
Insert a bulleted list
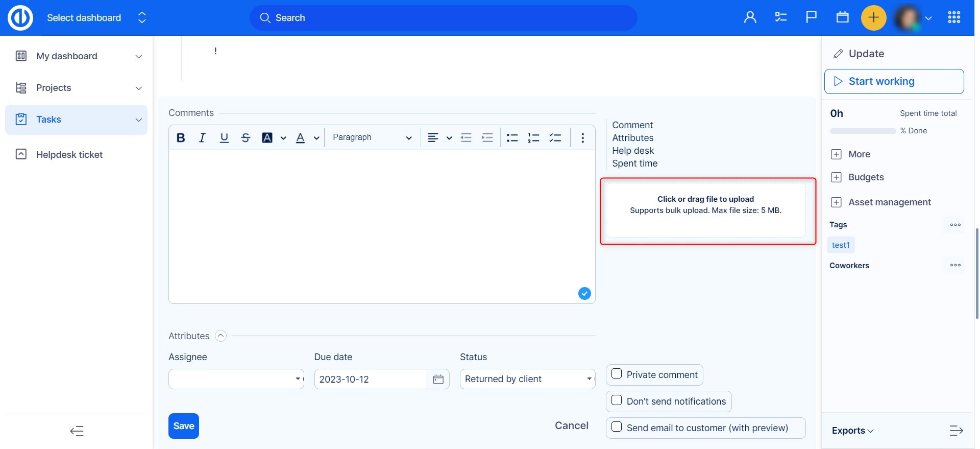tap(512, 138)
